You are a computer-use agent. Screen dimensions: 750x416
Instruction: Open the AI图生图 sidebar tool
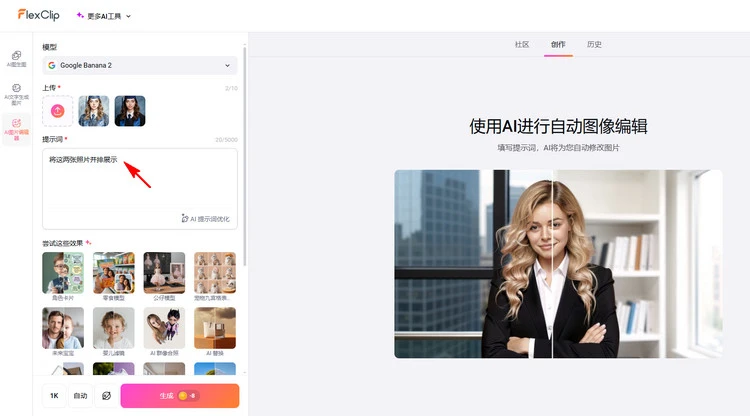16,58
